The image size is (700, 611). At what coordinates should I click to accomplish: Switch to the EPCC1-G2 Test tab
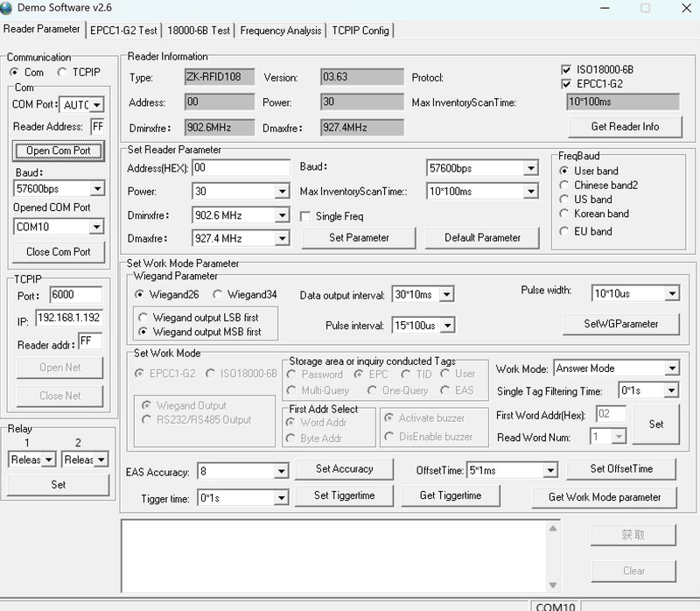[123, 31]
